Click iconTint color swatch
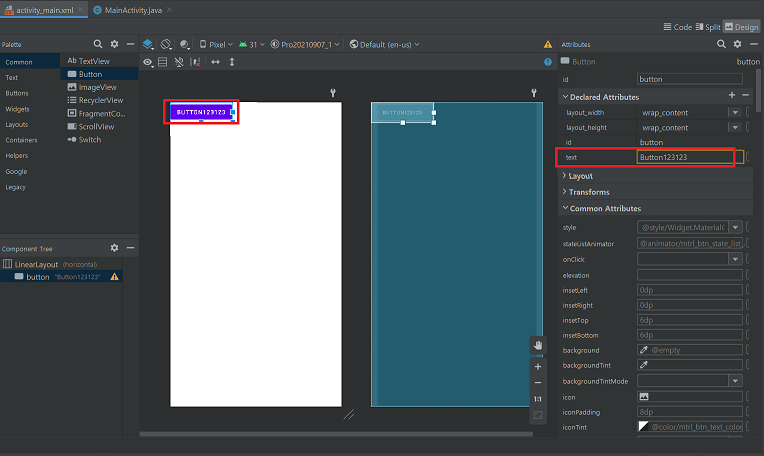Image resolution: width=764 pixels, height=456 pixels. pyautogui.click(x=643, y=427)
